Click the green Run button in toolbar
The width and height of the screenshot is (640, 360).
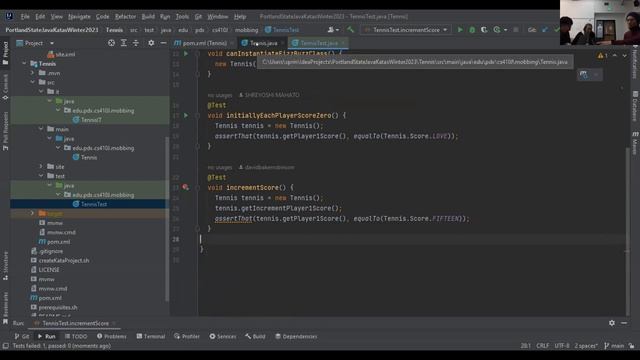460,30
